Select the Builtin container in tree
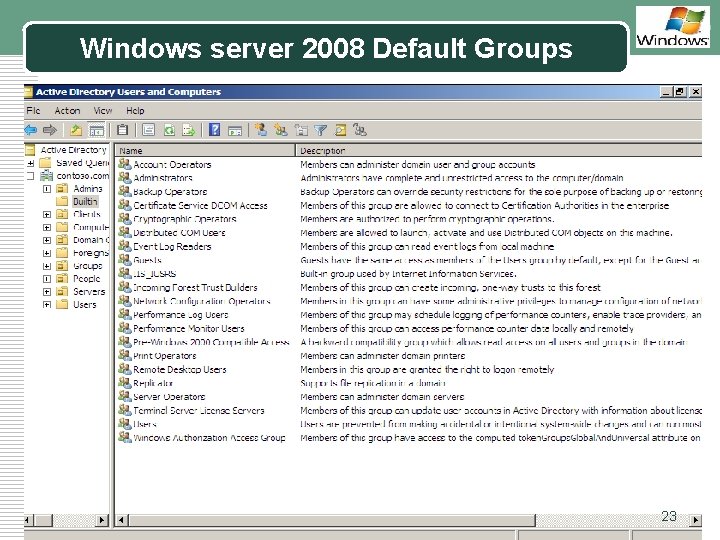The image size is (720, 540). [x=85, y=201]
